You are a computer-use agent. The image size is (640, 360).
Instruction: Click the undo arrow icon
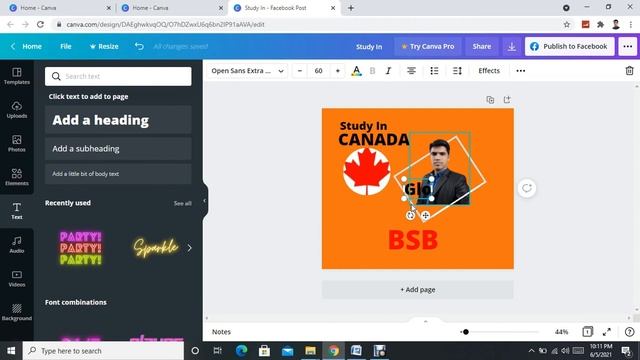[139, 46]
